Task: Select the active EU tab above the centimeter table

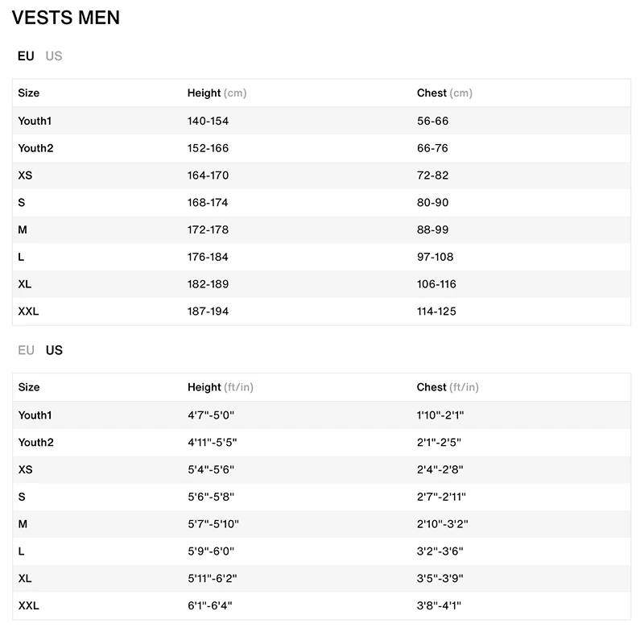Action: pyautogui.click(x=26, y=56)
